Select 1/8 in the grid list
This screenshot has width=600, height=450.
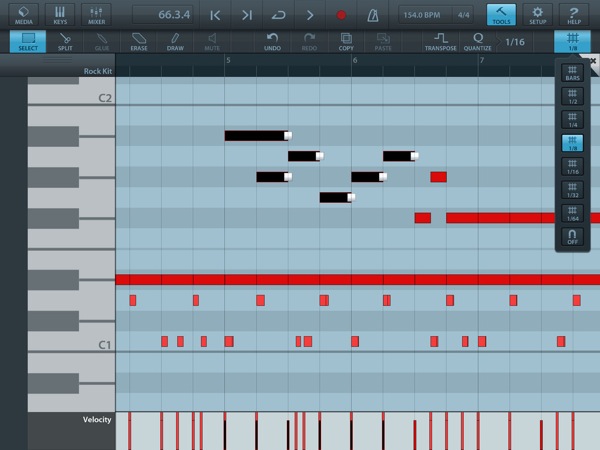[572, 143]
